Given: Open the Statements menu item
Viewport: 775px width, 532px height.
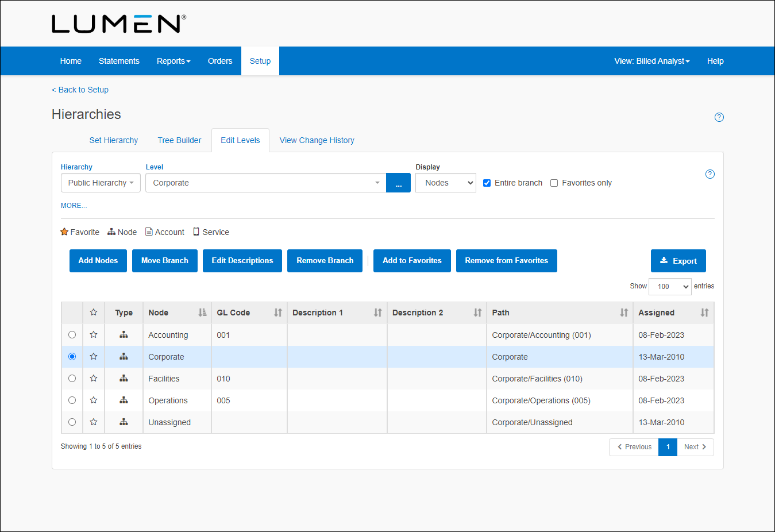Looking at the screenshot, I should [x=119, y=61].
